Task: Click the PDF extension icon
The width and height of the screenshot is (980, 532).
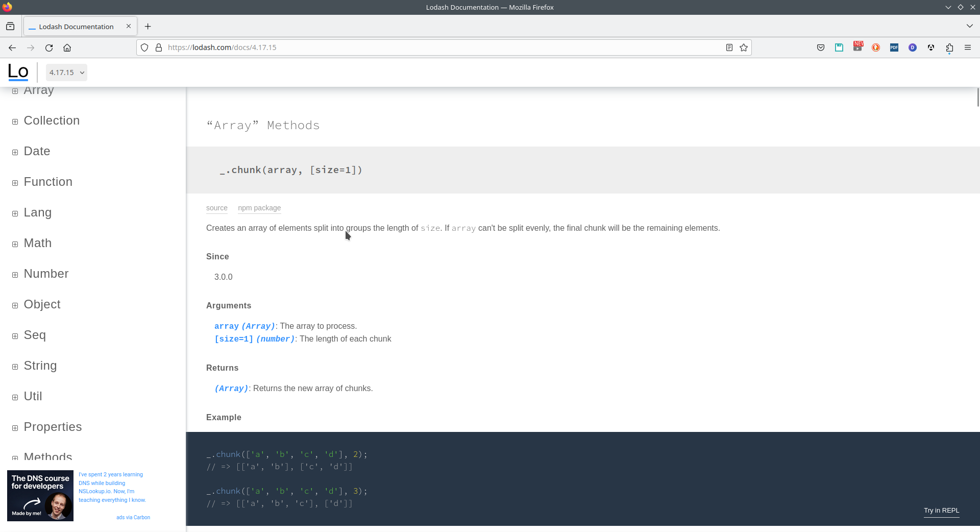Action: coord(894,47)
